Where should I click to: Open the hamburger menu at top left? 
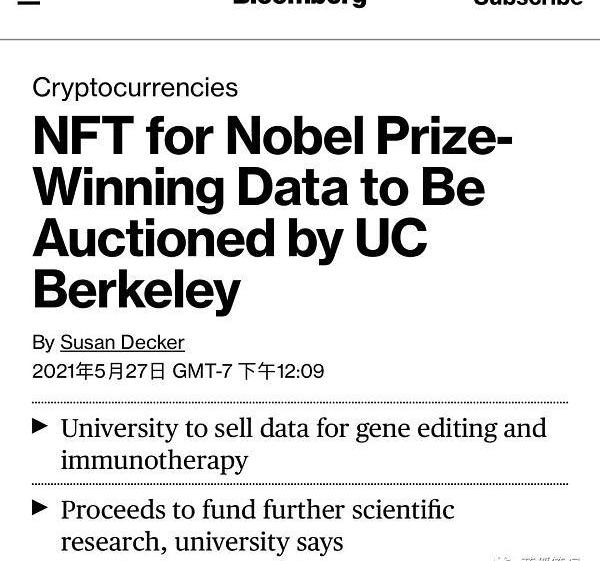coord(29,3)
